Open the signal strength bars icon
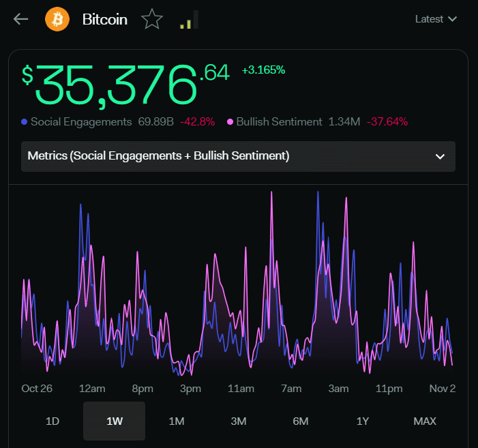This screenshot has height=448, width=478. pyautogui.click(x=190, y=20)
